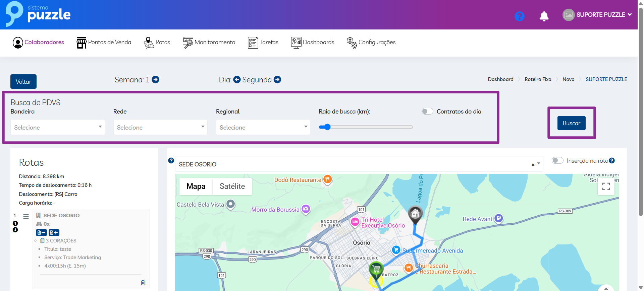The height and width of the screenshot is (291, 644).
Task: Open the Bandeira dropdown
Action: [x=58, y=127]
